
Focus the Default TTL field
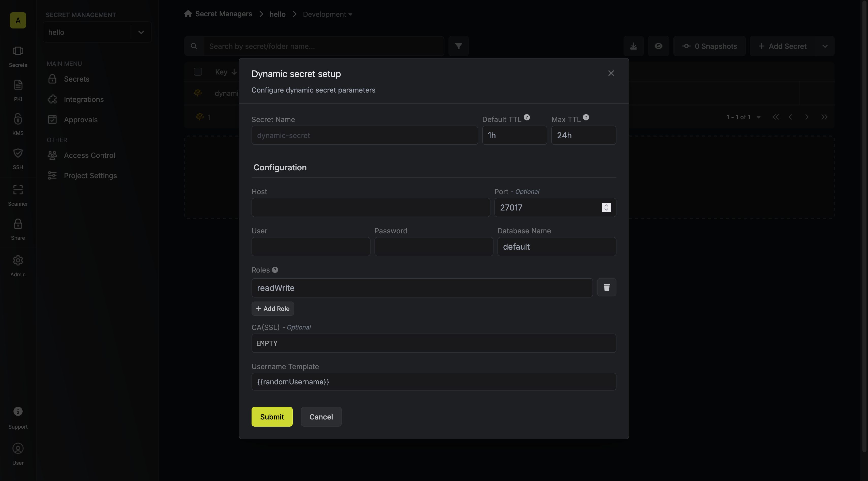515,135
